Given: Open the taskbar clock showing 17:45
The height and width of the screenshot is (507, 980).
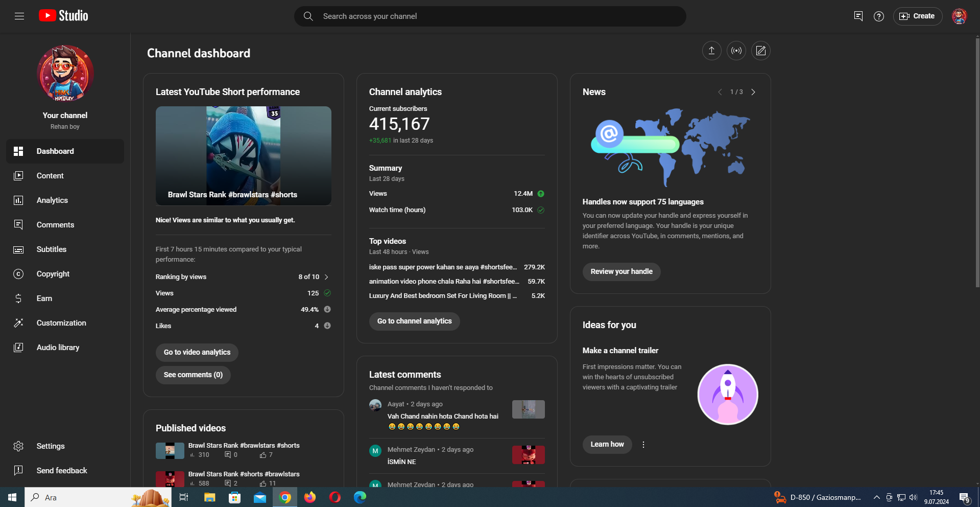Looking at the screenshot, I should tap(936, 497).
